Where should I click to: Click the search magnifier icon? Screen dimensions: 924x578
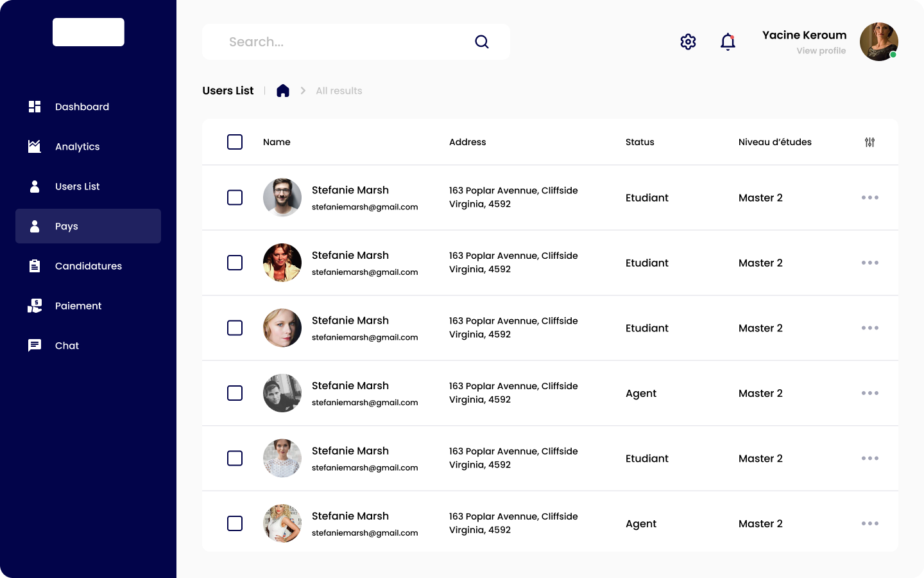482,42
